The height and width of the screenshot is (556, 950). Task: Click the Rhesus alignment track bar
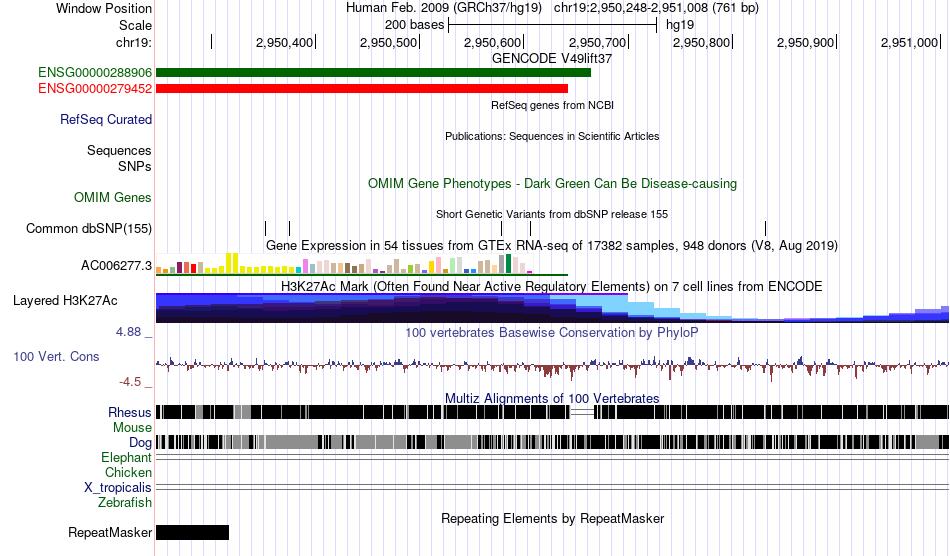[552, 412]
